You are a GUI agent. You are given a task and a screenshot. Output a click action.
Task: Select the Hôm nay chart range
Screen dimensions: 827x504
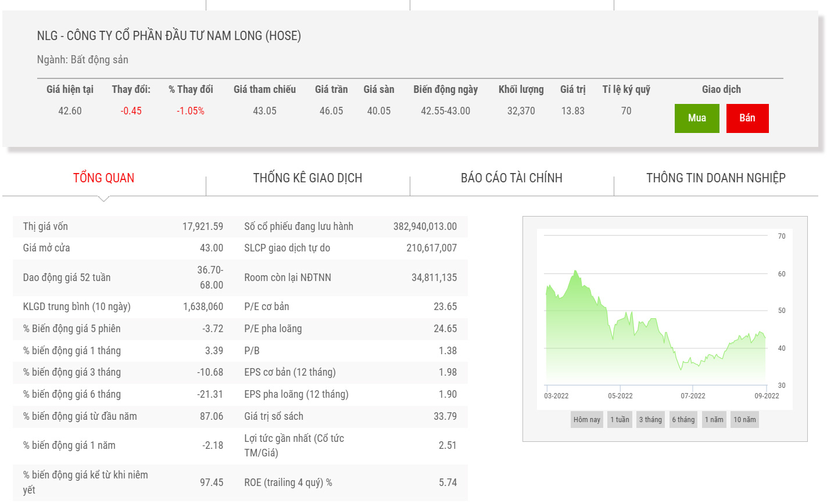click(x=586, y=420)
